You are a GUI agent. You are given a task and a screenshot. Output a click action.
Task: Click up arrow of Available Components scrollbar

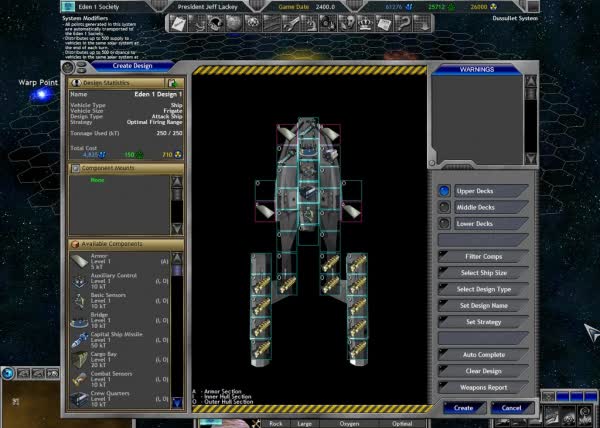point(177,259)
